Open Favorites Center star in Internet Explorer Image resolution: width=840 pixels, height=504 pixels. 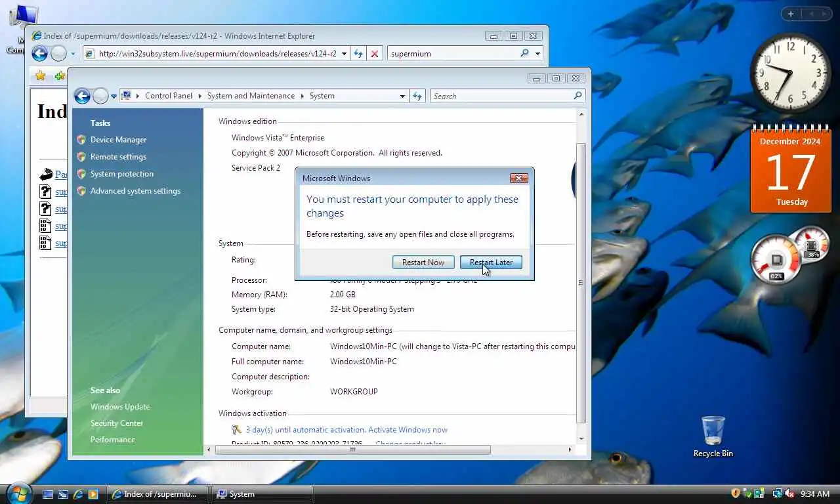(41, 76)
